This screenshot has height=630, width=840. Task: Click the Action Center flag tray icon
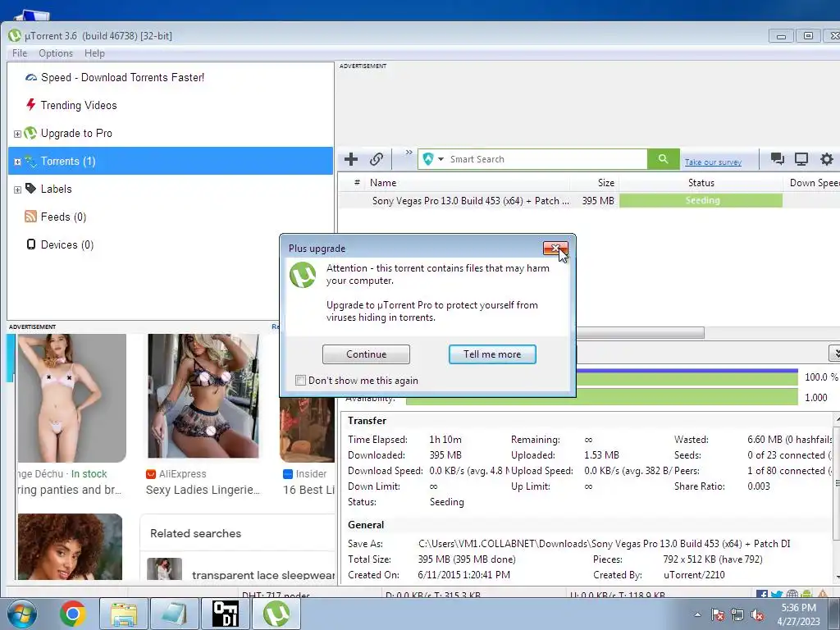point(718,614)
